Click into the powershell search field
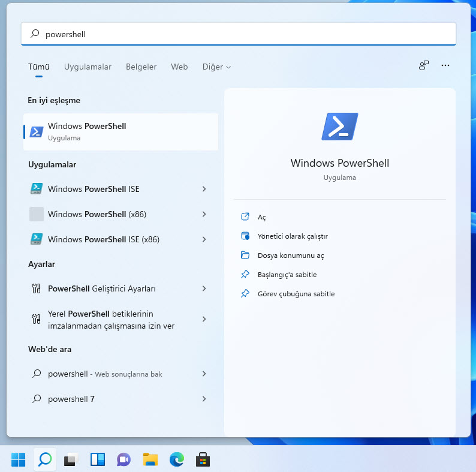476x472 pixels. [239, 34]
